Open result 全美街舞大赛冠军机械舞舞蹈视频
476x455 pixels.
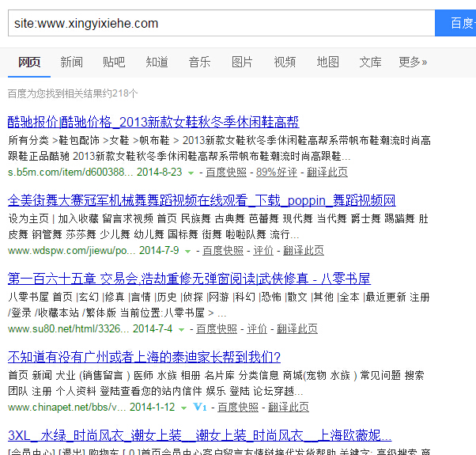[x=202, y=200]
